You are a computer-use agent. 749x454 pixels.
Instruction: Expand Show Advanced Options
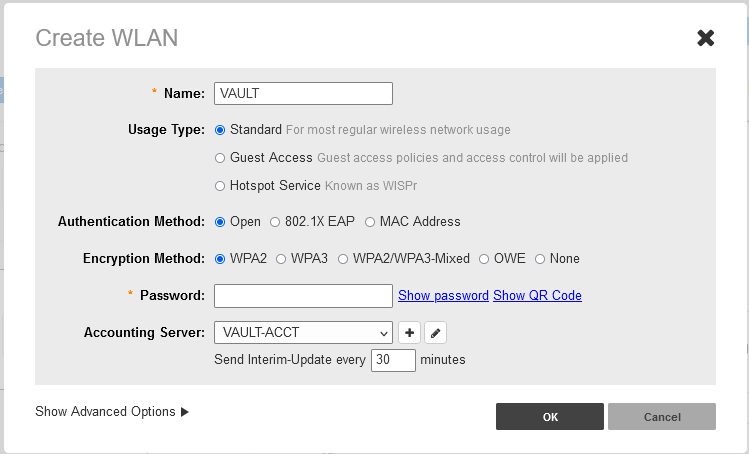pyautogui.click(x=112, y=412)
